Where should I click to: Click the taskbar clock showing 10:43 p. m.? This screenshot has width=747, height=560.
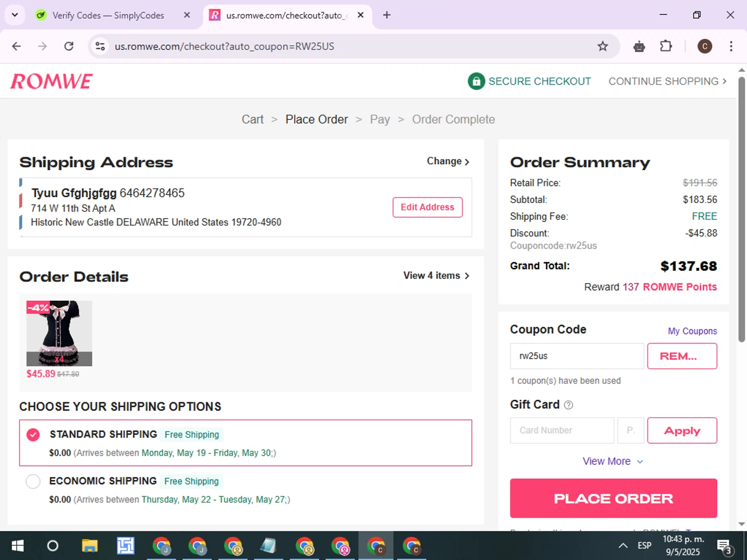(x=683, y=546)
